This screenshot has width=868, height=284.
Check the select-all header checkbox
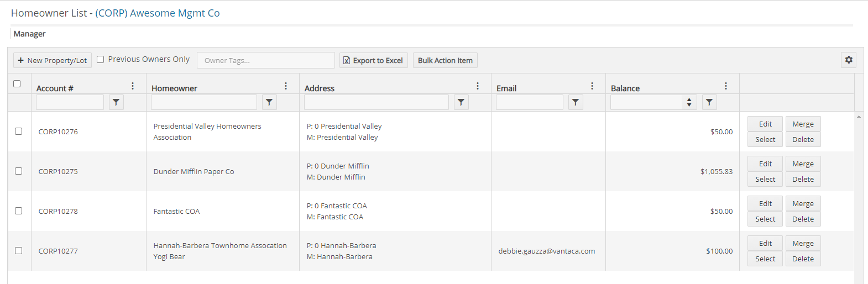pos(17,84)
